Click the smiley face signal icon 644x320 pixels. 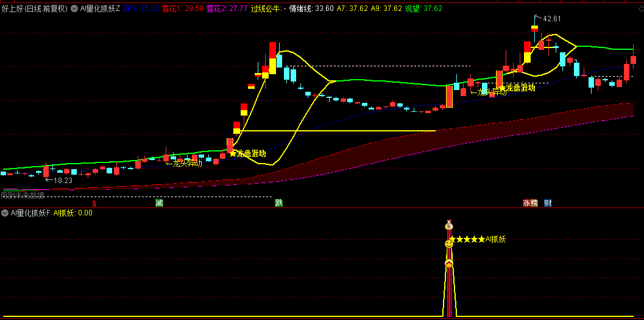point(449,244)
